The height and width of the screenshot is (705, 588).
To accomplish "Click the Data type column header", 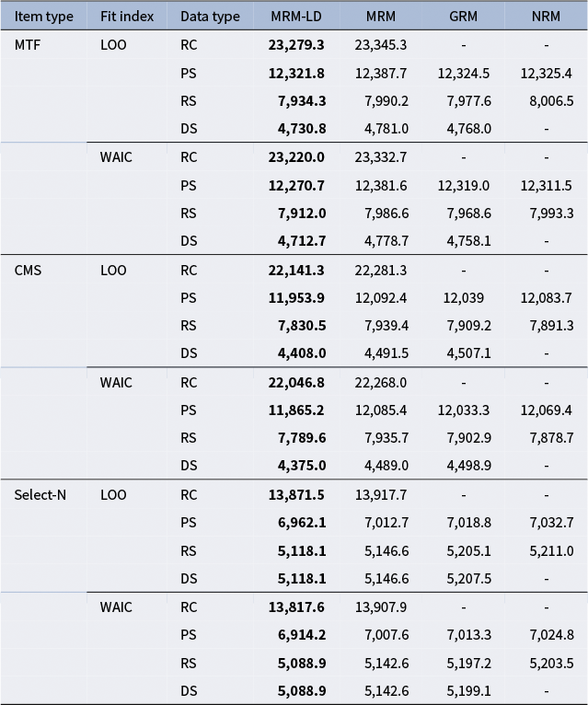I will point(210,17).
